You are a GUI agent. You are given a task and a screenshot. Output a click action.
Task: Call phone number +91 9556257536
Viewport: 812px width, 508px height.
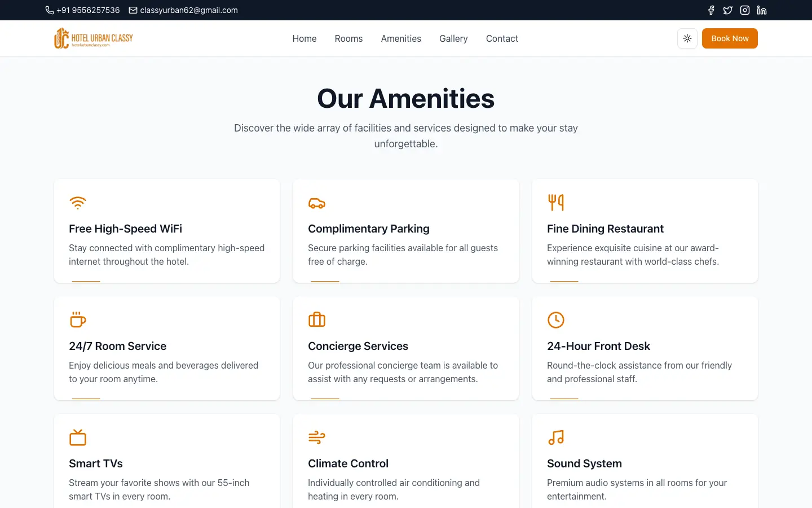(88, 10)
